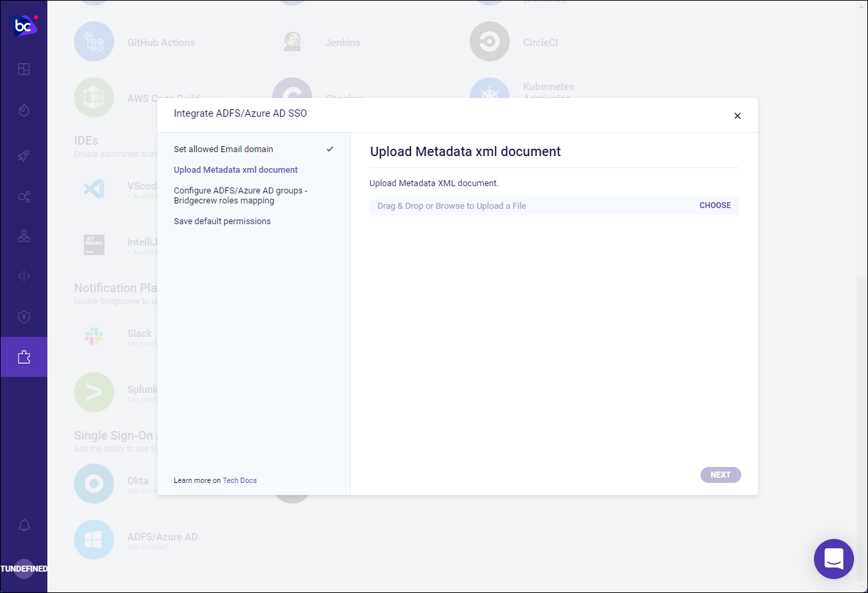Select Configure ADFS/Azure AD groups mapping step
Viewport: 868px width, 593px height.
pyautogui.click(x=241, y=195)
